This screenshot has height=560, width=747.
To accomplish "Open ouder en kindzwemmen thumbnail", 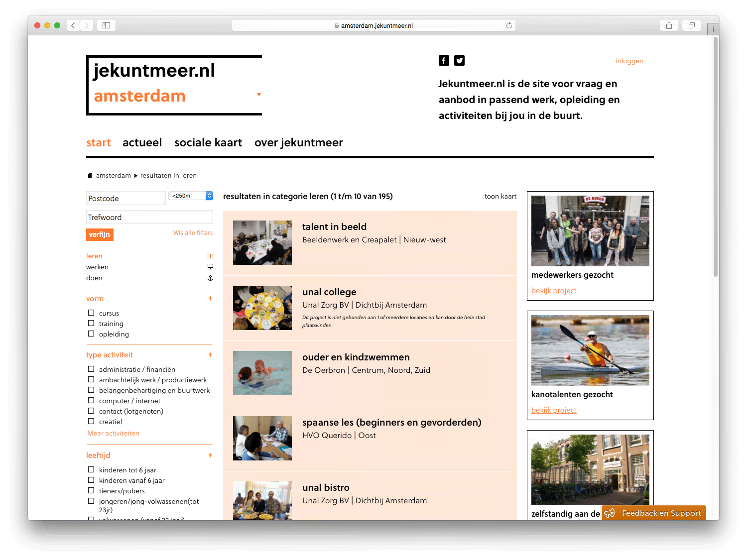I will tap(262, 373).
